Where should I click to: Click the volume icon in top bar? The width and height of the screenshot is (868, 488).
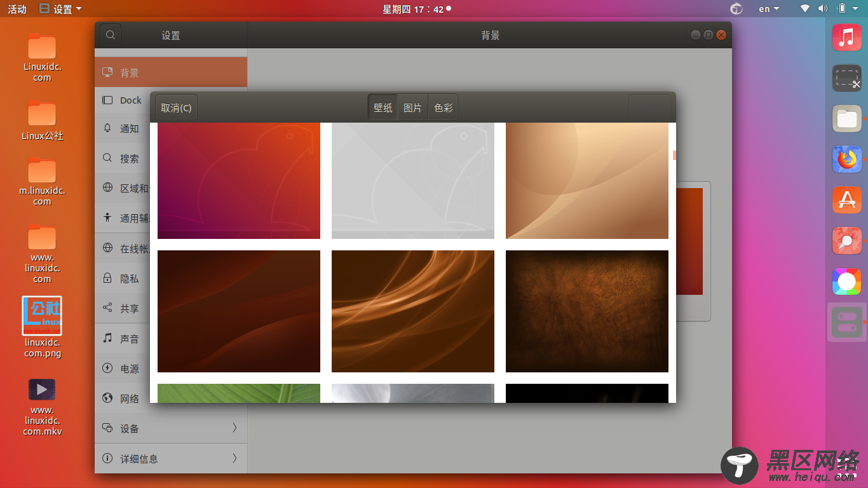[823, 9]
